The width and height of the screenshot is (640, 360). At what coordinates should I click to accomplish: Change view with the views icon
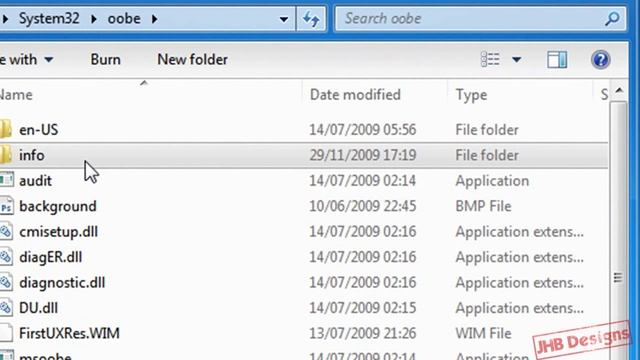coord(490,60)
